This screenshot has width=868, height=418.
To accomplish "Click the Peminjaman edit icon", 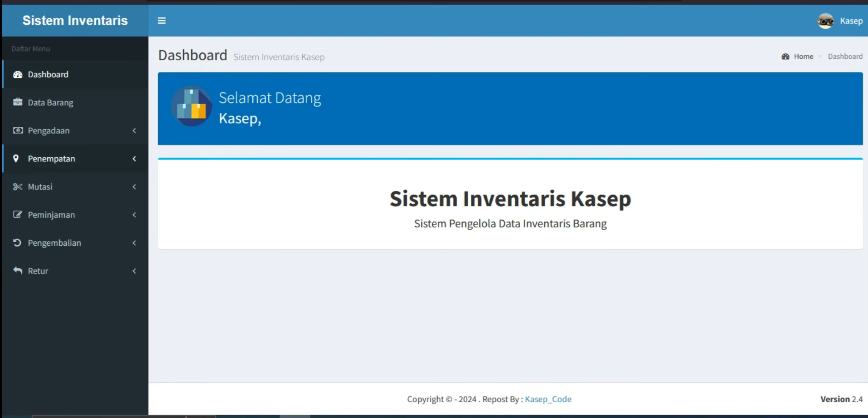I will tap(18, 214).
